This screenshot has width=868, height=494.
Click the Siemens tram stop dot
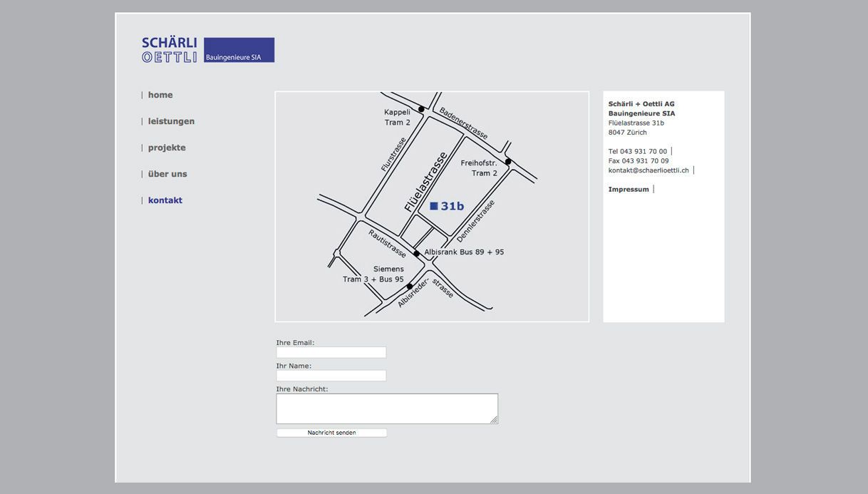click(410, 287)
